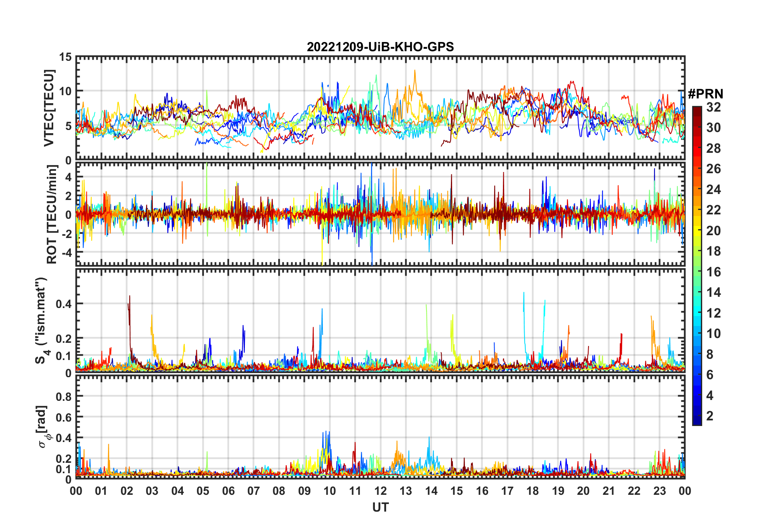Select colorbar tick label "32"
This screenshot has height=532, width=761.
coord(713,107)
